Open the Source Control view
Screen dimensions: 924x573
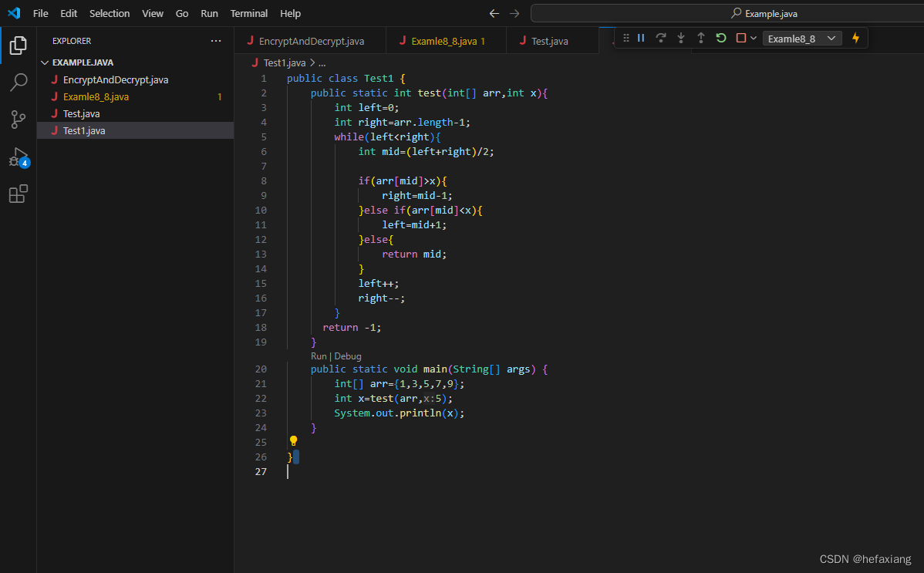[x=19, y=120]
